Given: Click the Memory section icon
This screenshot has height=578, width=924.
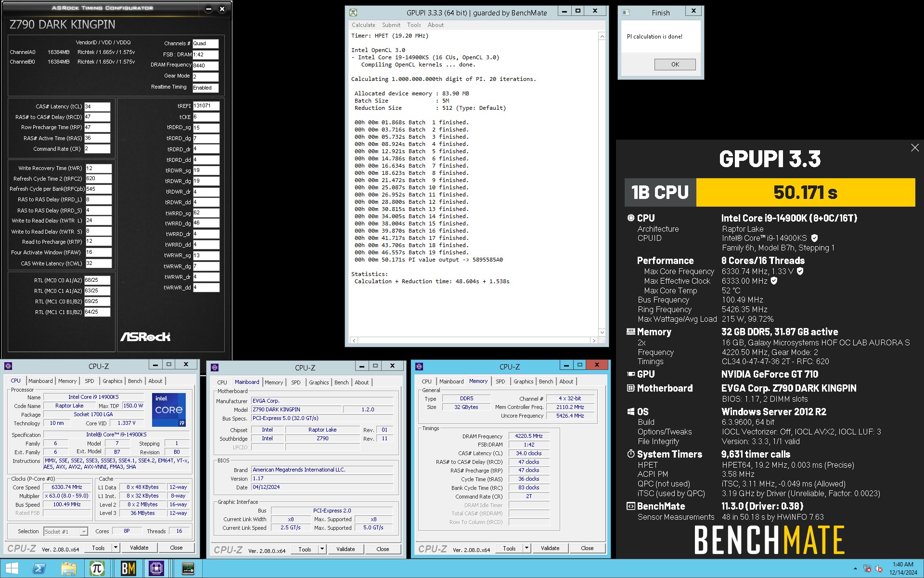Looking at the screenshot, I should point(630,331).
